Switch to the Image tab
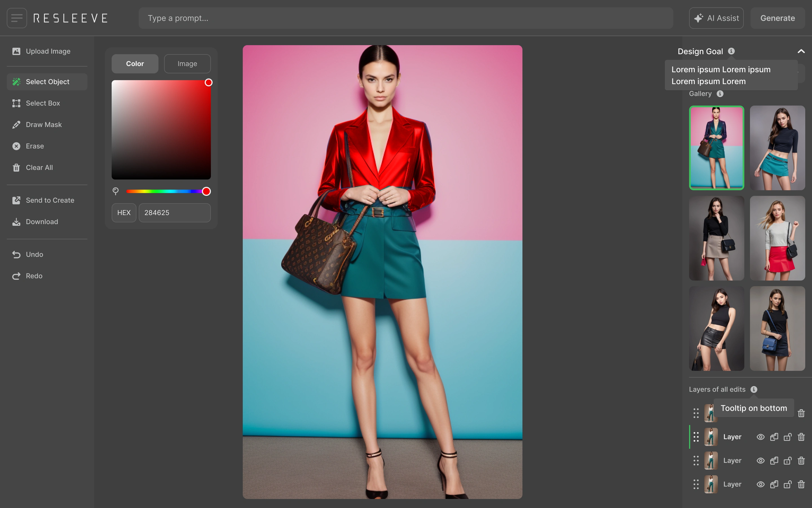Image resolution: width=812 pixels, height=508 pixels. 187,64
